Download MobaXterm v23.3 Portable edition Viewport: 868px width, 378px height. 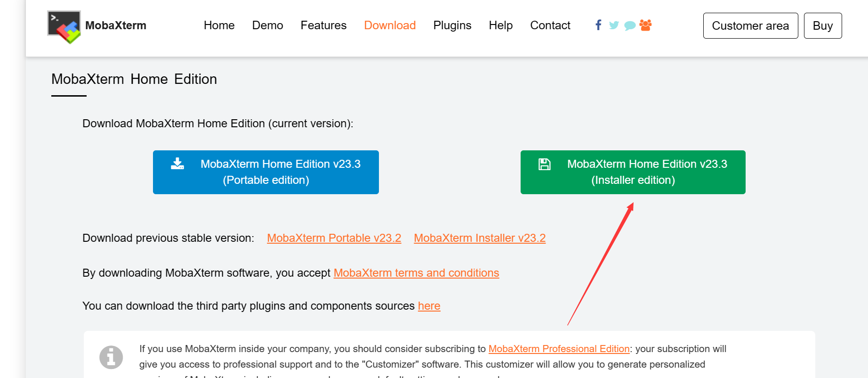click(266, 172)
